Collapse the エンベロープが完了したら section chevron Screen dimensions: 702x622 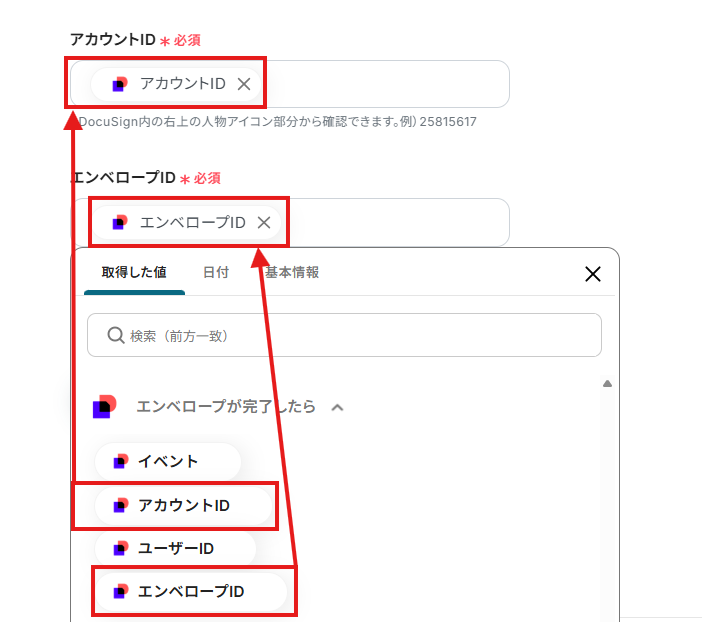(338, 407)
